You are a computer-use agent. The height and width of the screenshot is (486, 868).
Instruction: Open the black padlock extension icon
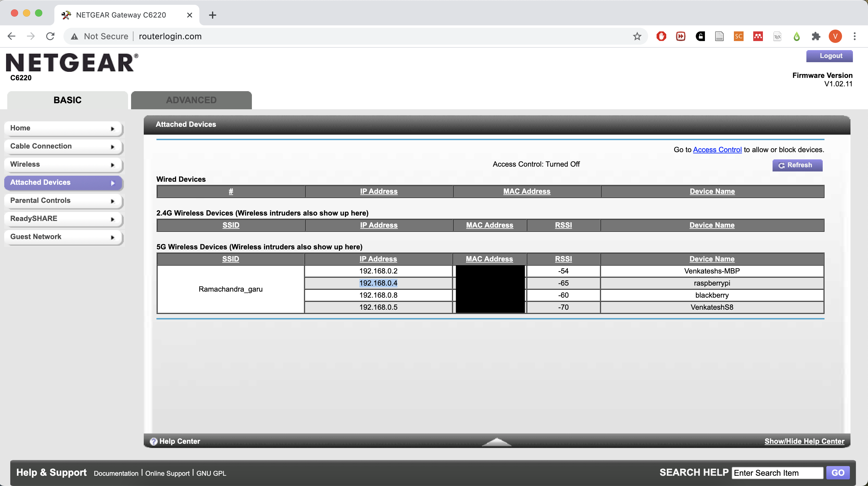click(700, 36)
